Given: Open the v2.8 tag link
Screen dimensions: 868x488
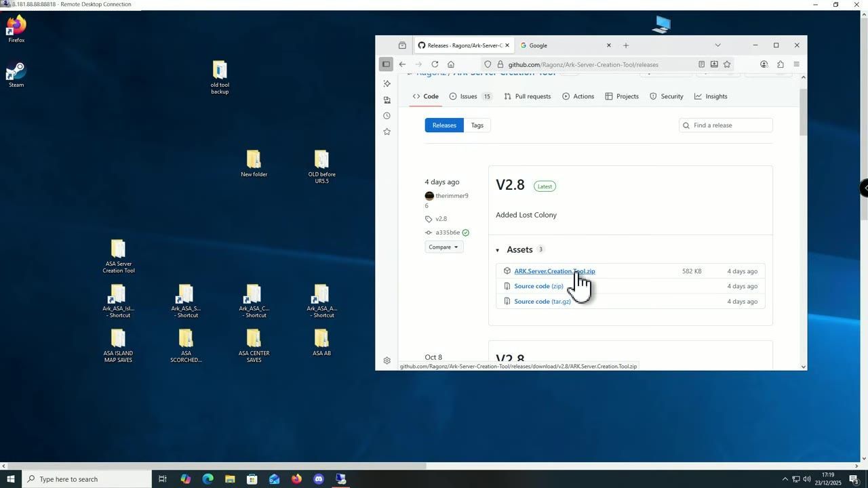Looking at the screenshot, I should coord(441,219).
